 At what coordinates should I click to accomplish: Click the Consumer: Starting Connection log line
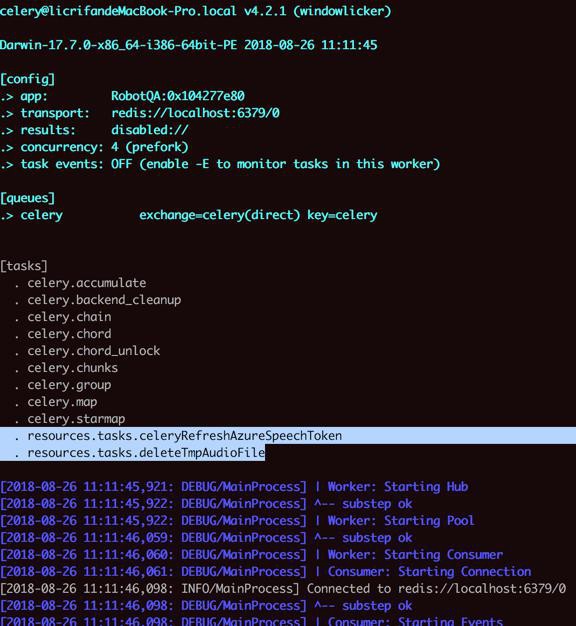click(265, 572)
